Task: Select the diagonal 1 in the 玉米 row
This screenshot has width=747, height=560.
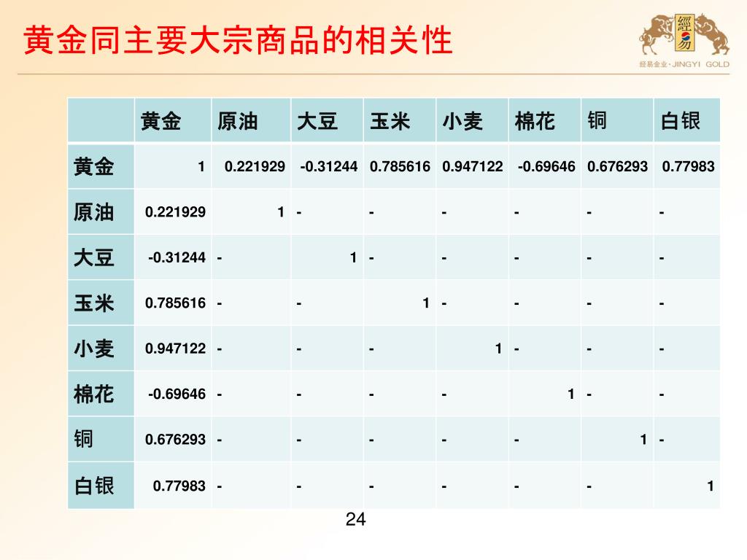Action: (x=426, y=303)
